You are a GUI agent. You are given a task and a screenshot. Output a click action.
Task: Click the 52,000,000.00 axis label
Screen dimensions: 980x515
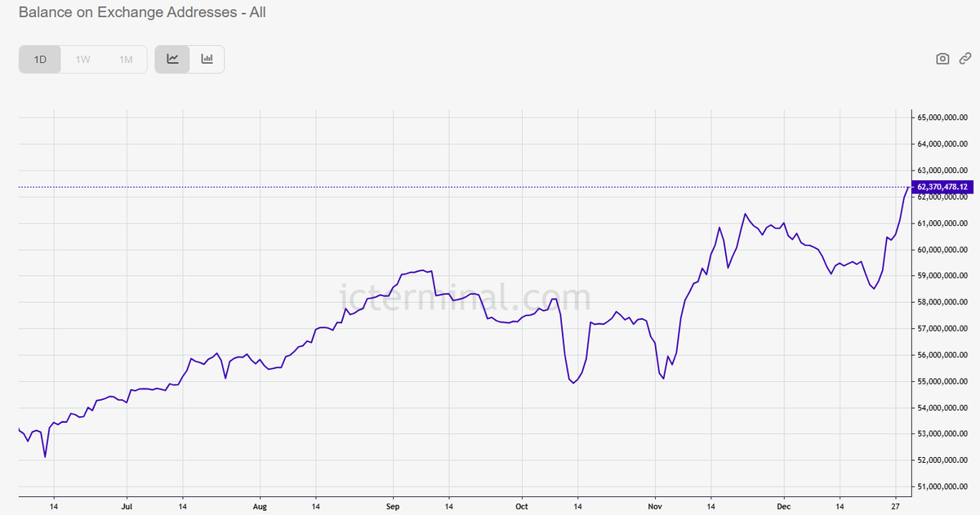coord(942,460)
